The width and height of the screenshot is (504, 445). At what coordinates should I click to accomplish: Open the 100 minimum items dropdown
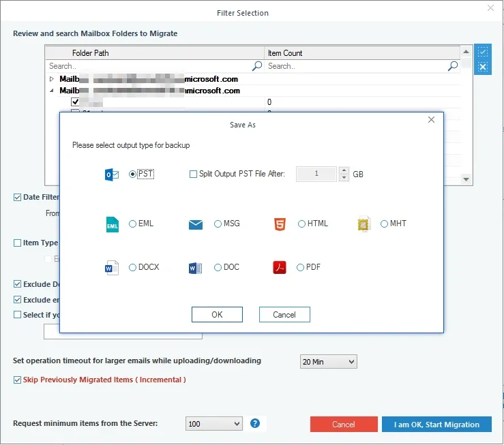click(x=213, y=424)
